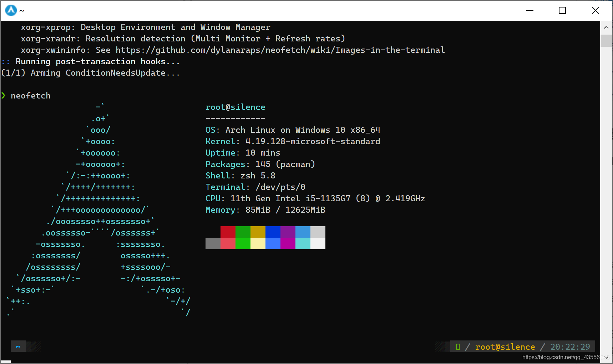613x364 pixels.
Task: Click the cyan color block in bottom row
Action: [x=303, y=243]
